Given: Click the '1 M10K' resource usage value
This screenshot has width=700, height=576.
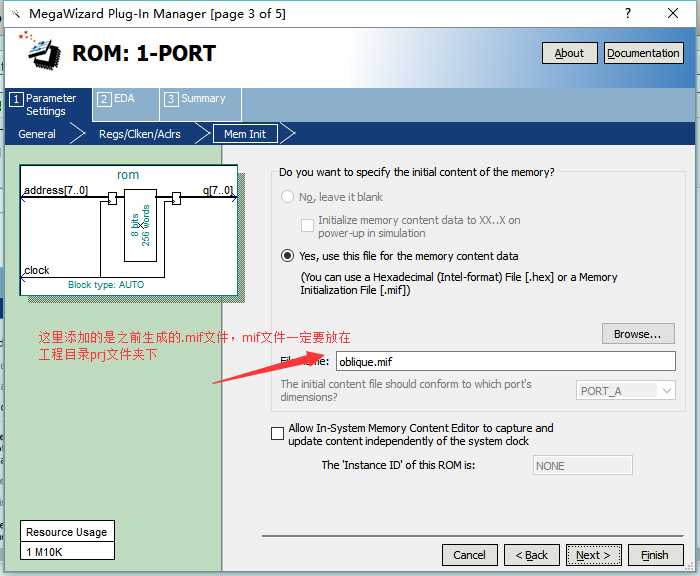Looking at the screenshot, I should click(44, 552).
